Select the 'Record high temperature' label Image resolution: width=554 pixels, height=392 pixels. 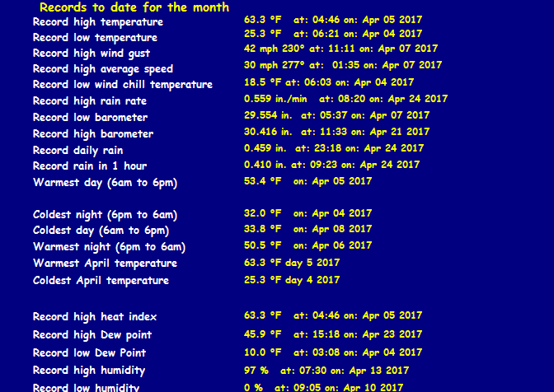(98, 22)
